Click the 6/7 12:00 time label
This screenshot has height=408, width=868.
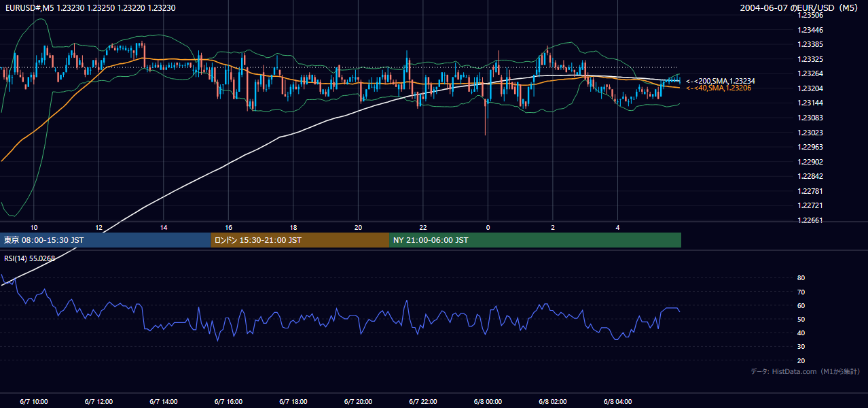pyautogui.click(x=98, y=402)
